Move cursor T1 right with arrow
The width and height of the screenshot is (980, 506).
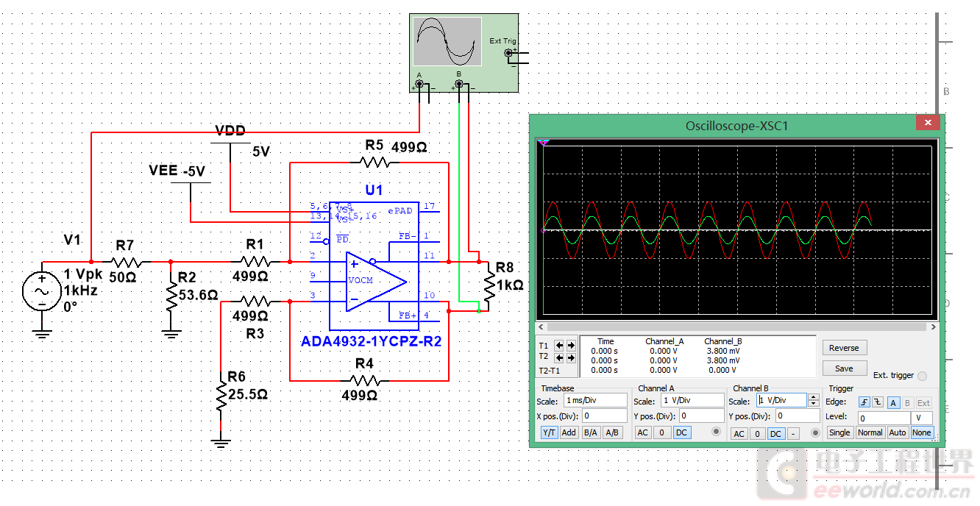tap(570, 345)
